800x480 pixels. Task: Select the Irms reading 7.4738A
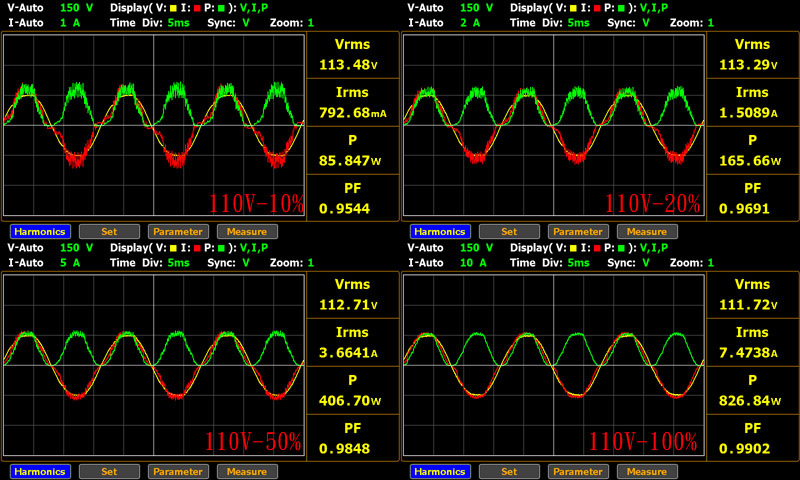(748, 353)
